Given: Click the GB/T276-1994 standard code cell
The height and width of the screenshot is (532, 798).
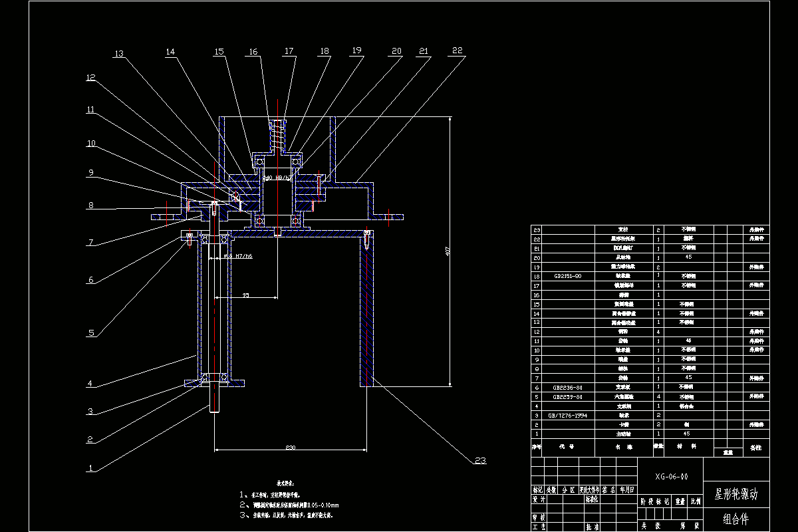Looking at the screenshot, I should (567, 414).
